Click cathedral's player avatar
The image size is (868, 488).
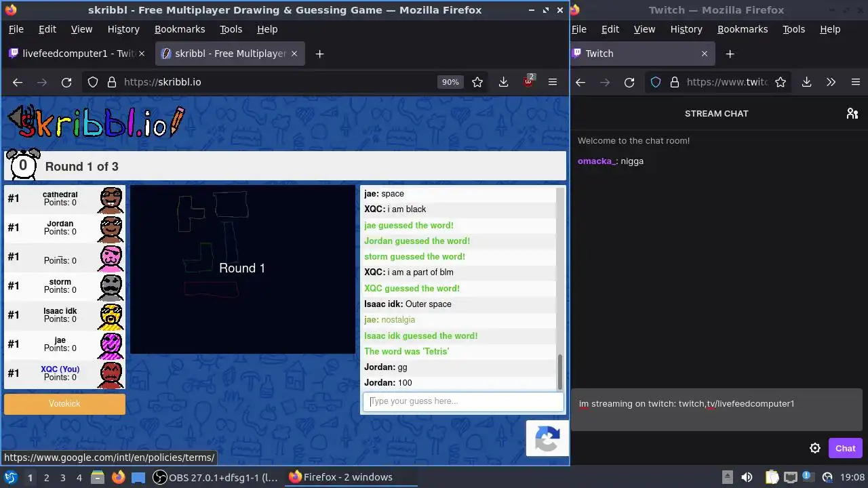[111, 199]
